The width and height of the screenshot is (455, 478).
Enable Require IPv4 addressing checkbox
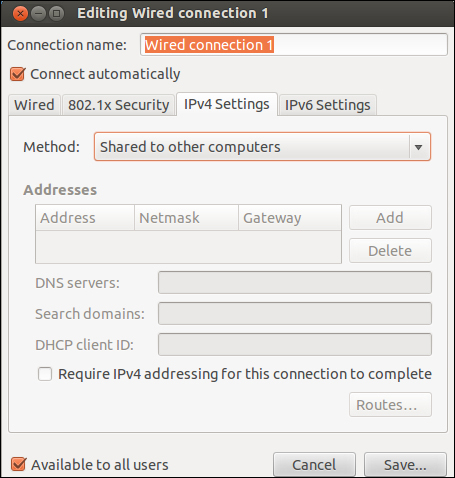point(45,374)
